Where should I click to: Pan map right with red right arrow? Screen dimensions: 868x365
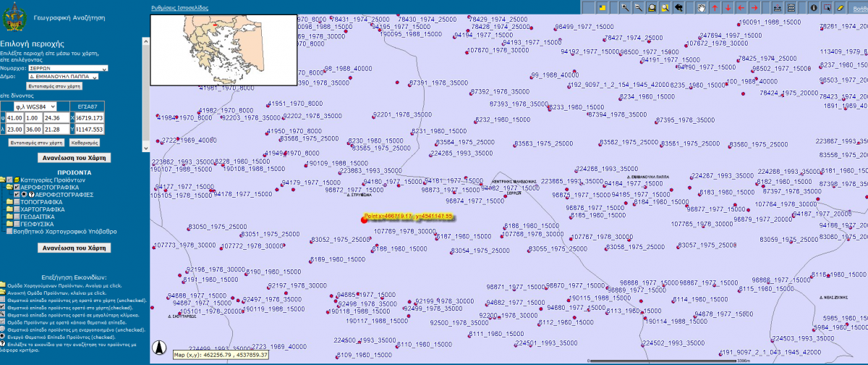[x=754, y=7]
